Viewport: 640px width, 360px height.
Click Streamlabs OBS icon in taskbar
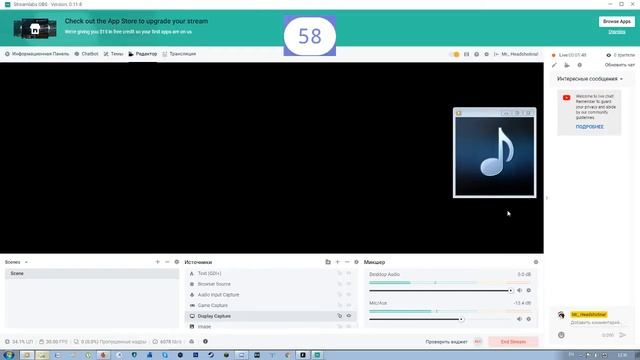[317, 355]
